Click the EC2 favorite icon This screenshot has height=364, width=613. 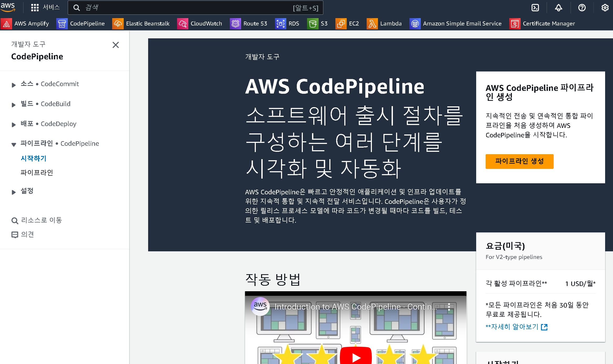(x=341, y=24)
